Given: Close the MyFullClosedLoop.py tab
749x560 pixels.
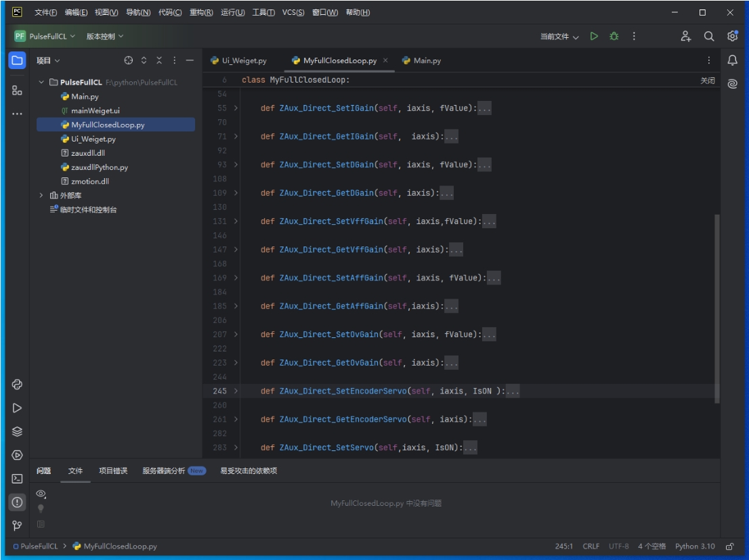Looking at the screenshot, I should pos(385,60).
